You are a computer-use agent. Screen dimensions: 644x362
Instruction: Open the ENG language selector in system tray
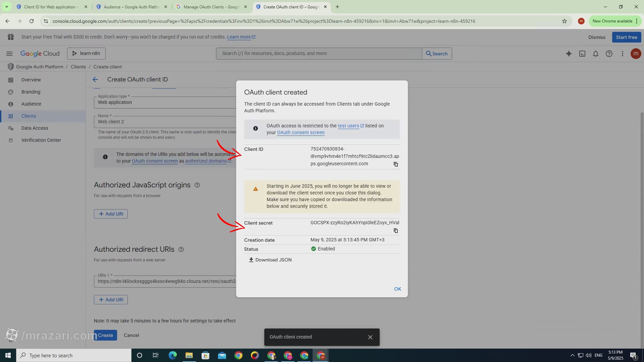599,355
